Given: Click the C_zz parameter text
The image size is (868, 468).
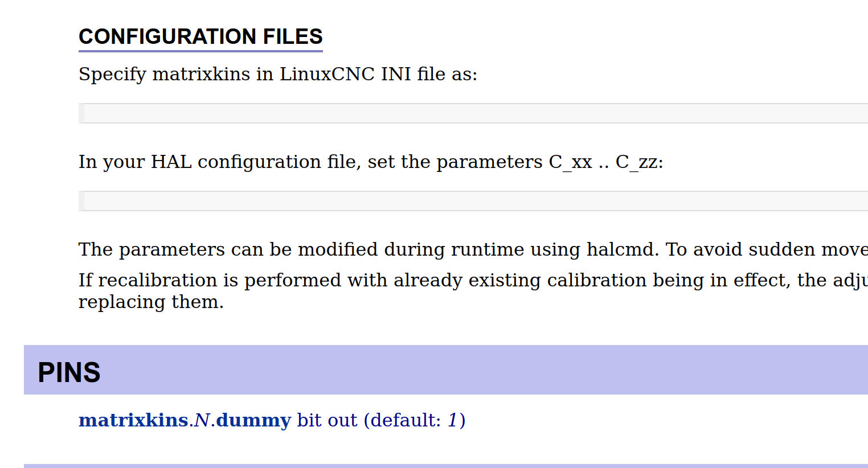Looking at the screenshot, I should 637,162.
